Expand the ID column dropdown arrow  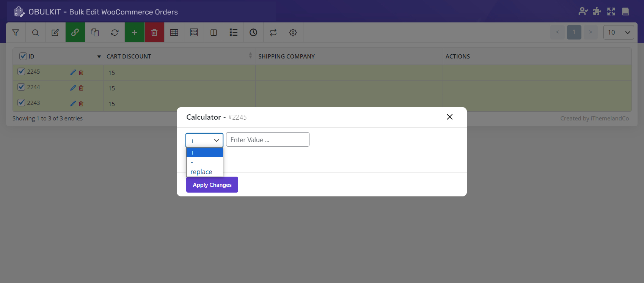pyautogui.click(x=99, y=57)
